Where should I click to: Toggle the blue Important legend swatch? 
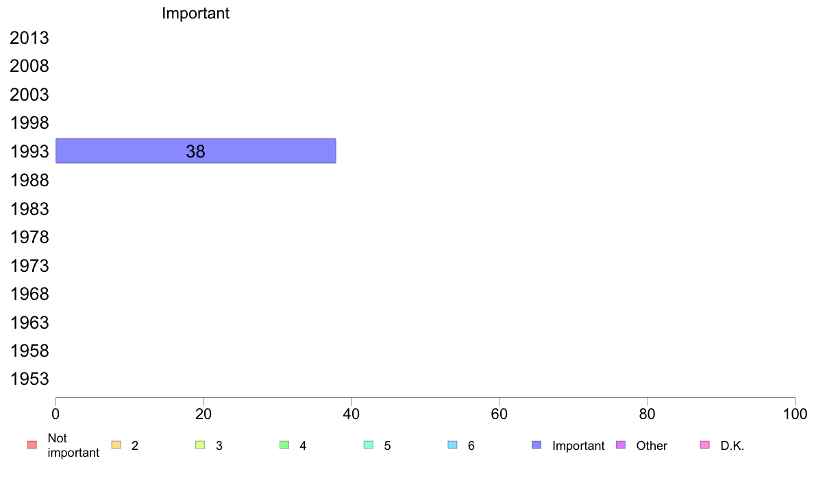pyautogui.click(x=536, y=445)
